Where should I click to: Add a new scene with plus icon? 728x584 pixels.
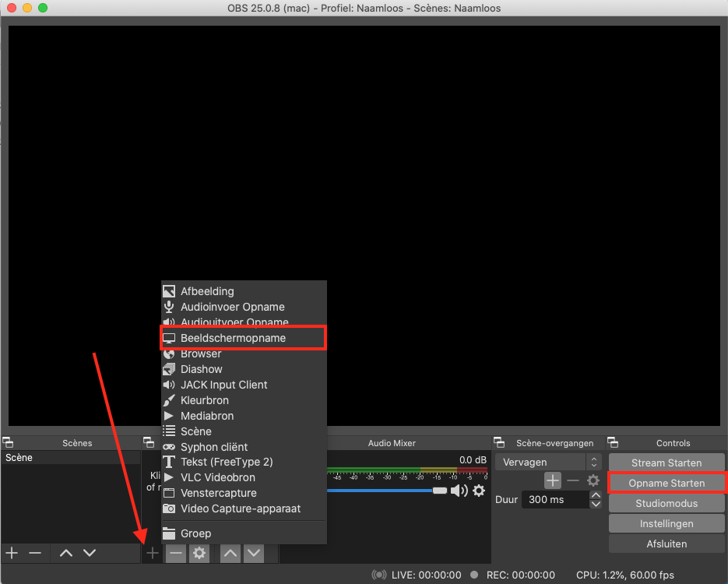(x=12, y=553)
